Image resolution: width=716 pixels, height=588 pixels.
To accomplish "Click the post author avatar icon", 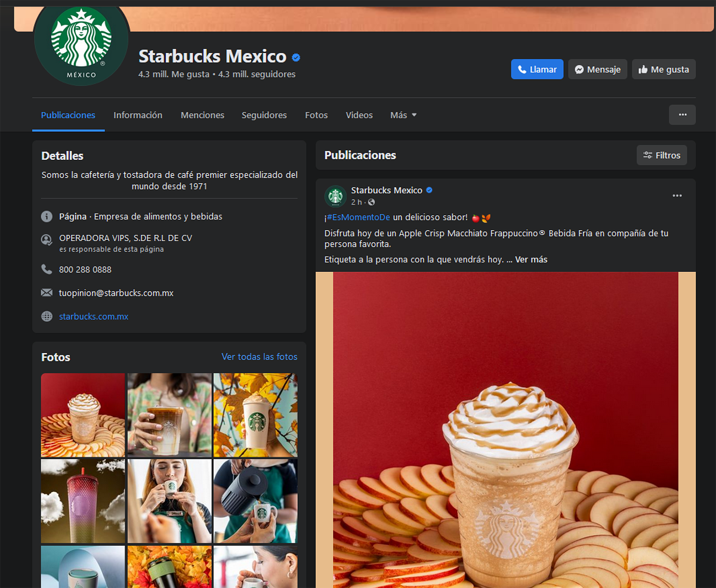I will (x=335, y=196).
